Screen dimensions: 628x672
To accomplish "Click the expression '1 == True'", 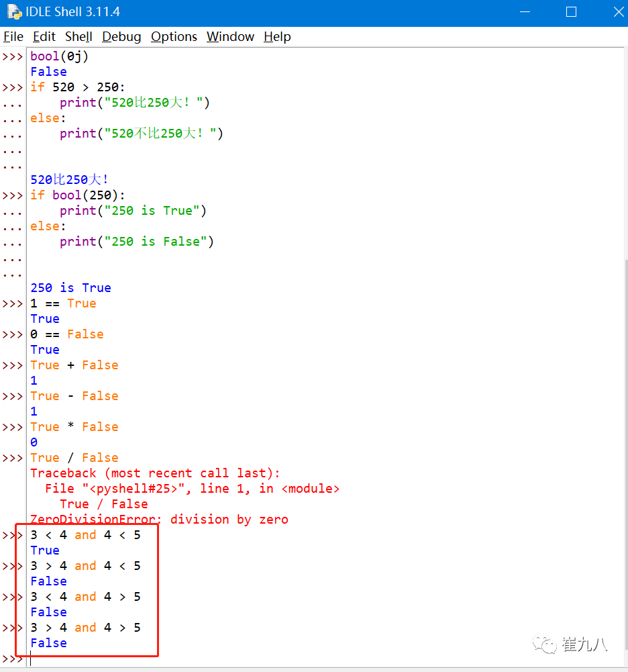I will pos(63,303).
